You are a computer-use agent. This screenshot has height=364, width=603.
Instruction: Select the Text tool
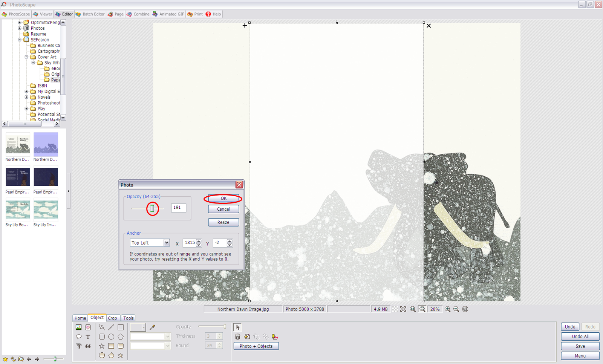(88, 336)
